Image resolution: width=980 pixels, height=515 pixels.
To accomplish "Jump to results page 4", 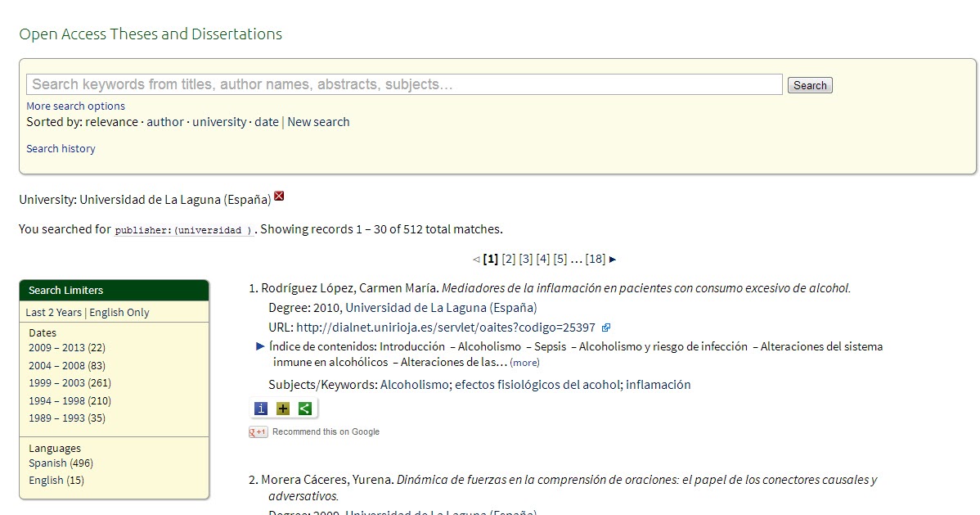I will click(543, 259).
